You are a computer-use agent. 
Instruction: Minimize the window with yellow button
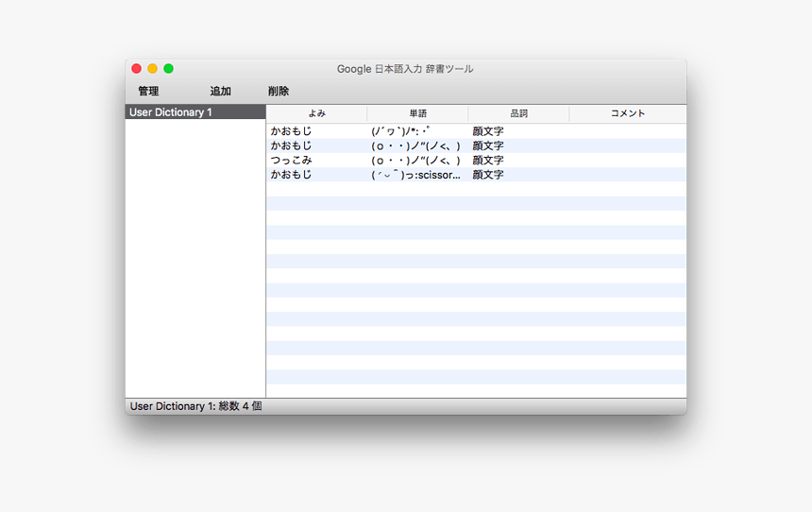152,68
